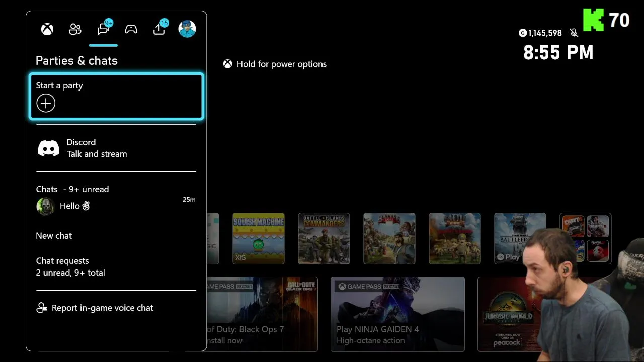This screenshot has width=644, height=362.
Task: Open the Star Wars Battlefront tile
Action: tap(520, 238)
